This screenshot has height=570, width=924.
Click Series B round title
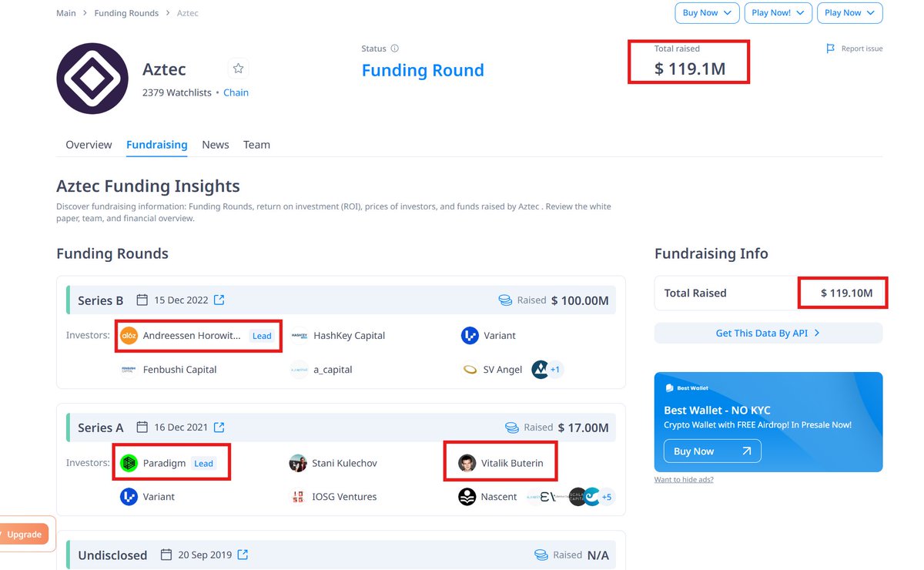point(101,300)
